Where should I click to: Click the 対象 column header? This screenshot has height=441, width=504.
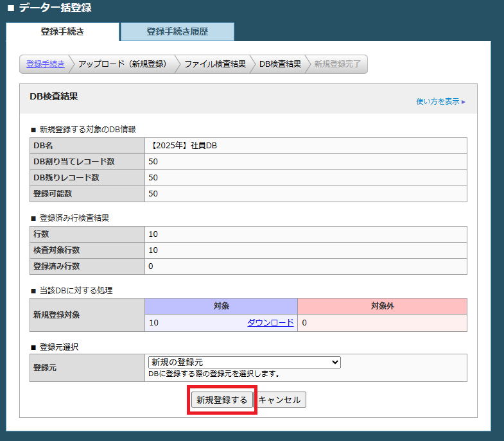click(221, 306)
